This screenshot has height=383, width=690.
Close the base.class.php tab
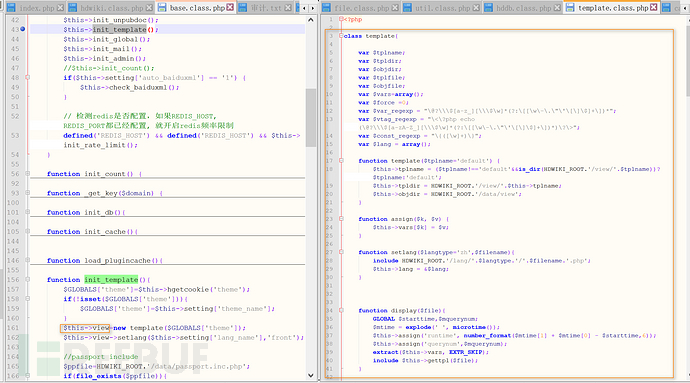point(230,7)
